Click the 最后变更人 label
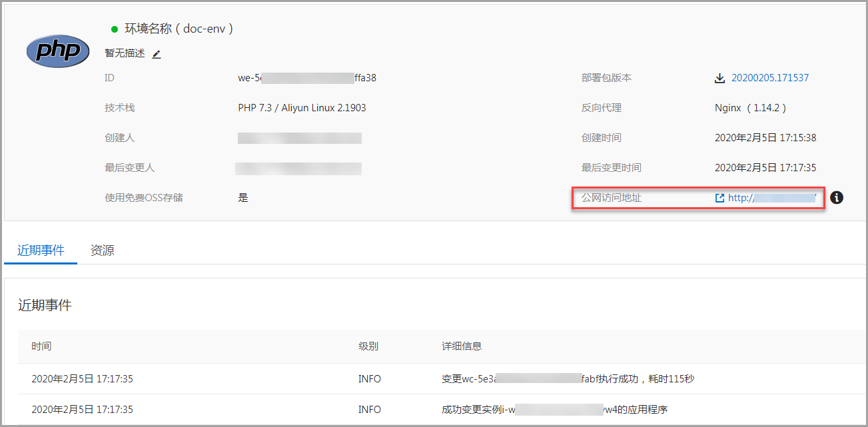This screenshot has height=427, width=868. tap(129, 168)
